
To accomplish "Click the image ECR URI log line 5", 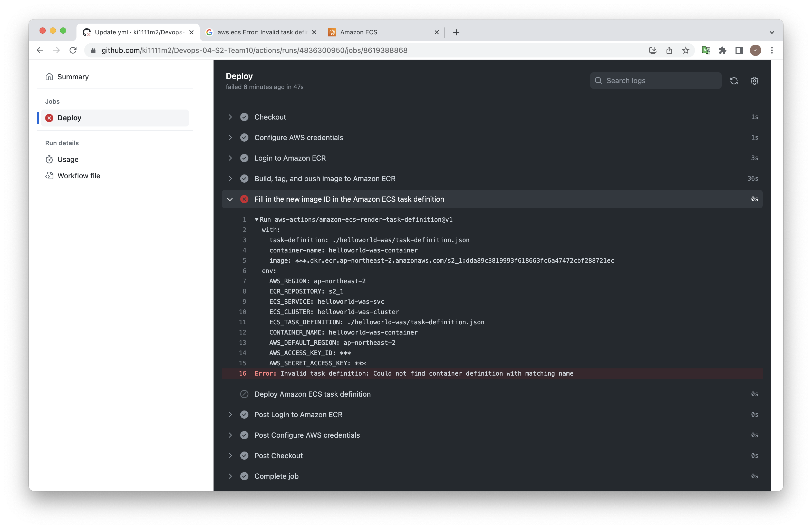I will point(441,261).
